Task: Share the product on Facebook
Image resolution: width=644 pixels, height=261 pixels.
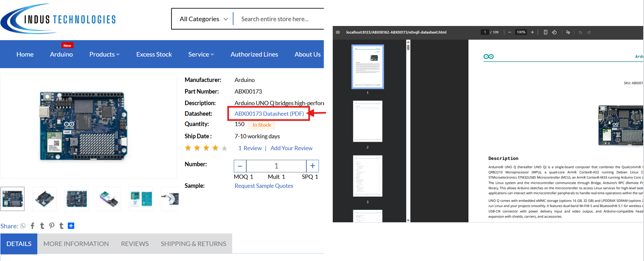Action: point(32,226)
